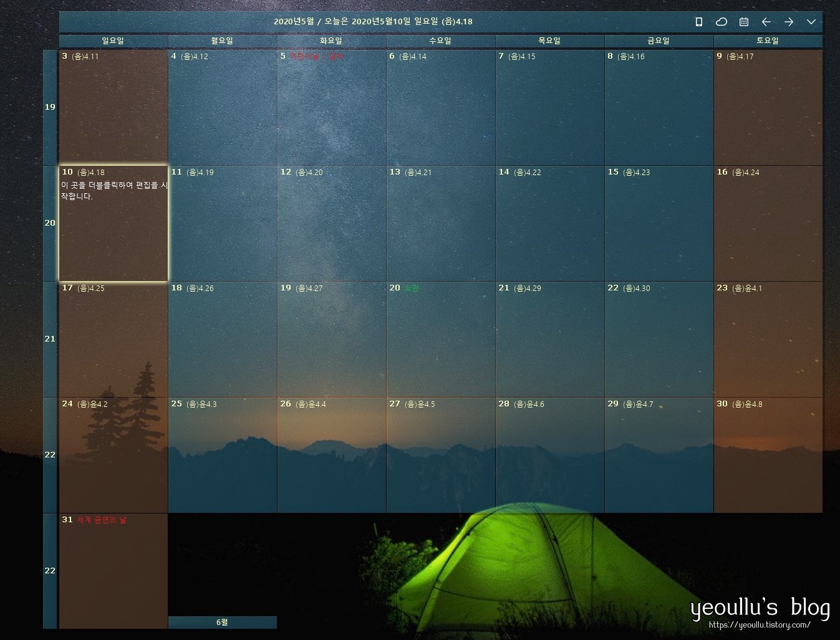840x640 pixels.
Task: Click the cloud sync icon
Action: (x=722, y=22)
